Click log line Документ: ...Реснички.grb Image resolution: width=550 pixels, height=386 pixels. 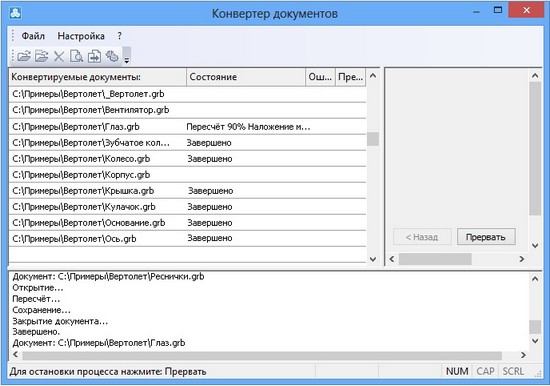click(108, 277)
